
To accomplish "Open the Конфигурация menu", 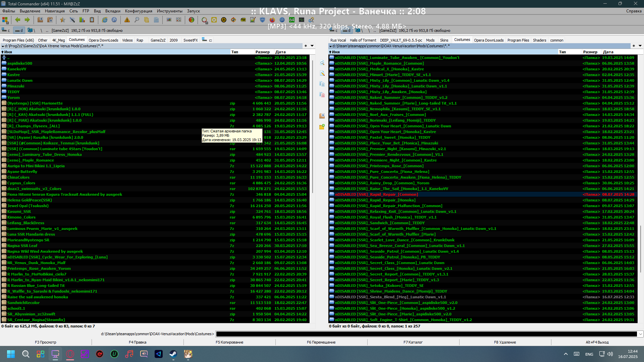I will pos(139,11).
